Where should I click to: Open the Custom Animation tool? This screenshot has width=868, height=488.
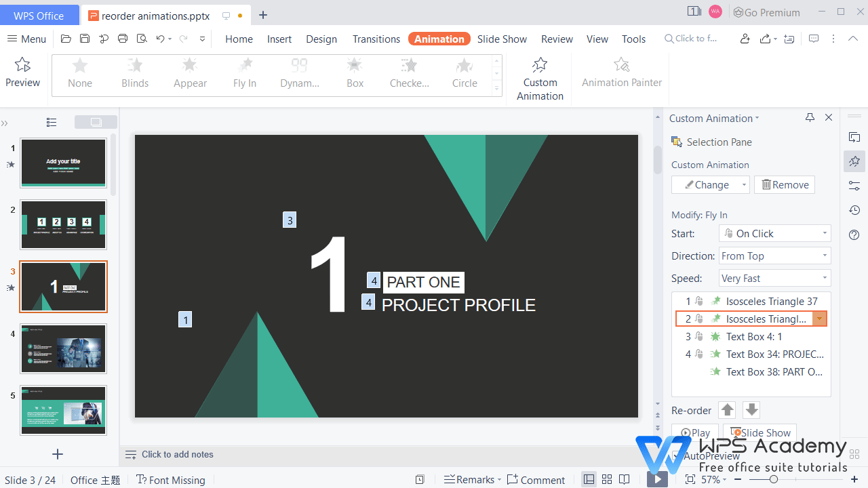click(540, 78)
